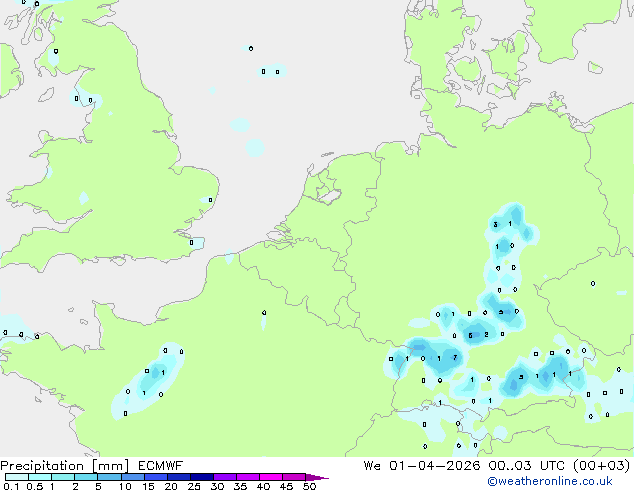Select the 2–5 mm legend swatch
This screenshot has width=634, height=490.
(x=86, y=477)
